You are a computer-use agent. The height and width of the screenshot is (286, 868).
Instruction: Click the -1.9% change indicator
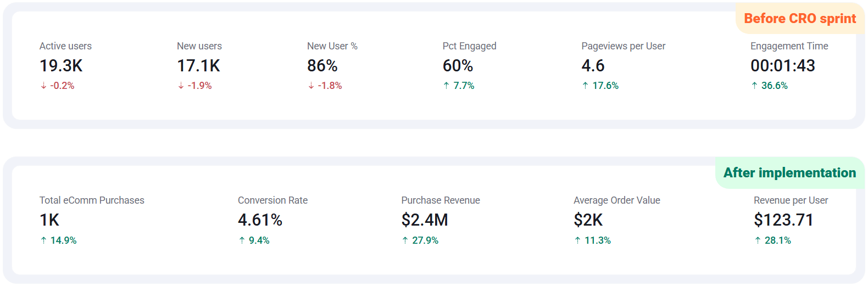(200, 86)
